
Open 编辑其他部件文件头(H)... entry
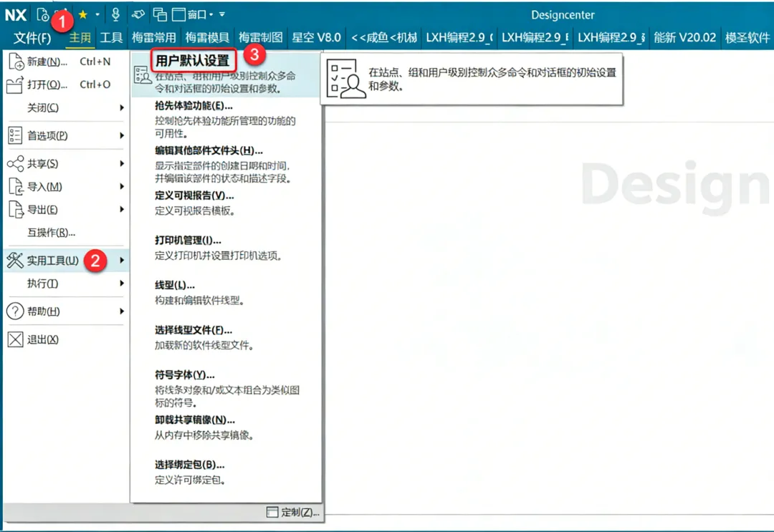tap(209, 151)
